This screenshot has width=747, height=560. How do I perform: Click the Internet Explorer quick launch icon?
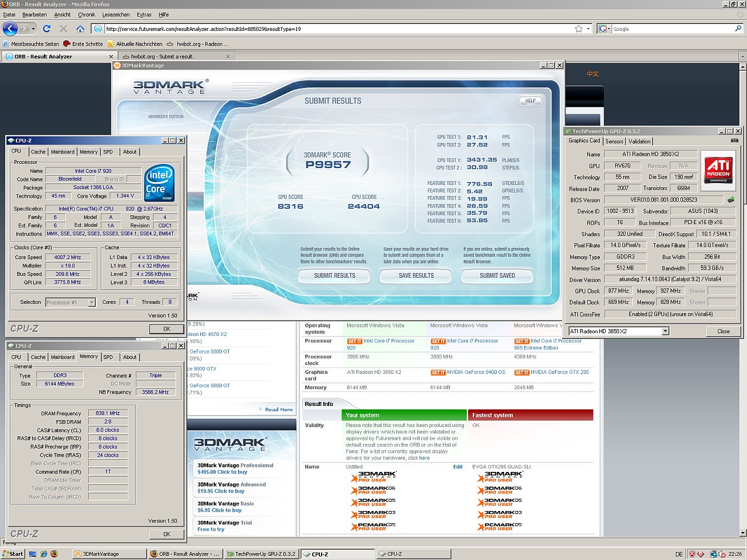tap(43, 554)
